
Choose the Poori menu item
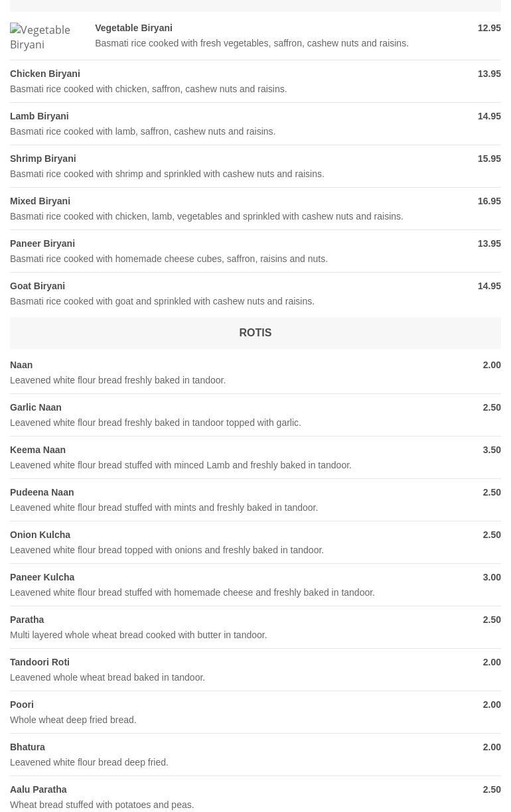tap(22, 705)
